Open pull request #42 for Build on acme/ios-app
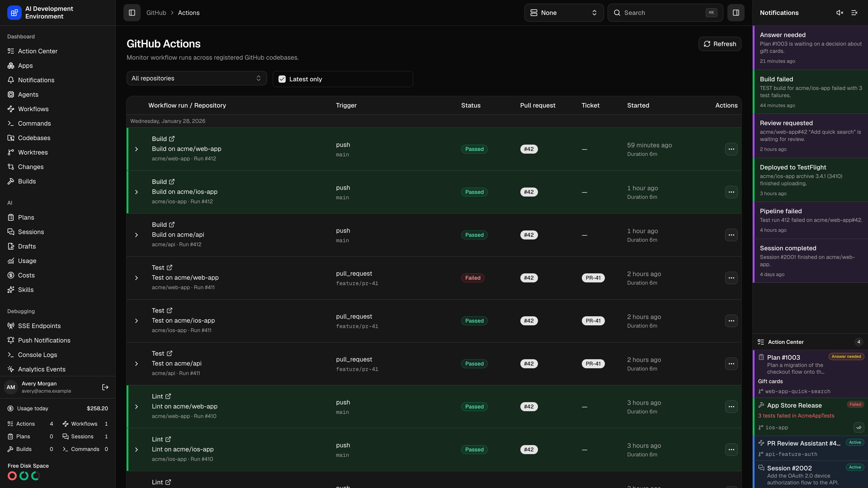The image size is (868, 488). [529, 192]
